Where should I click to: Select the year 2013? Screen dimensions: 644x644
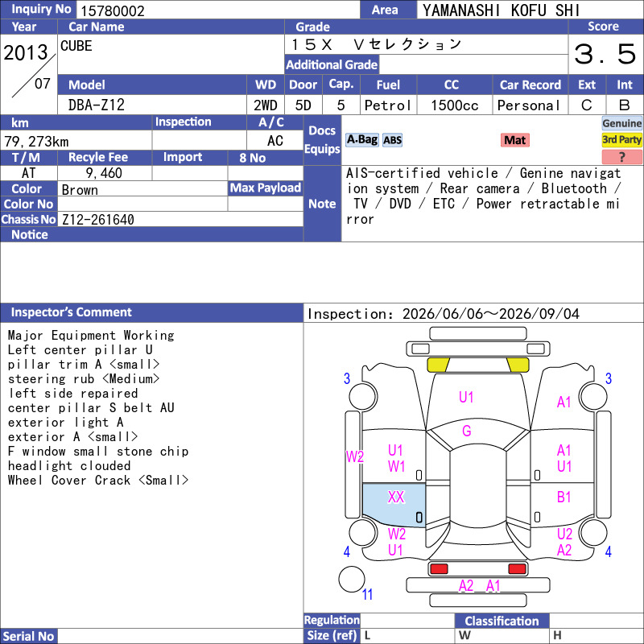point(26,52)
